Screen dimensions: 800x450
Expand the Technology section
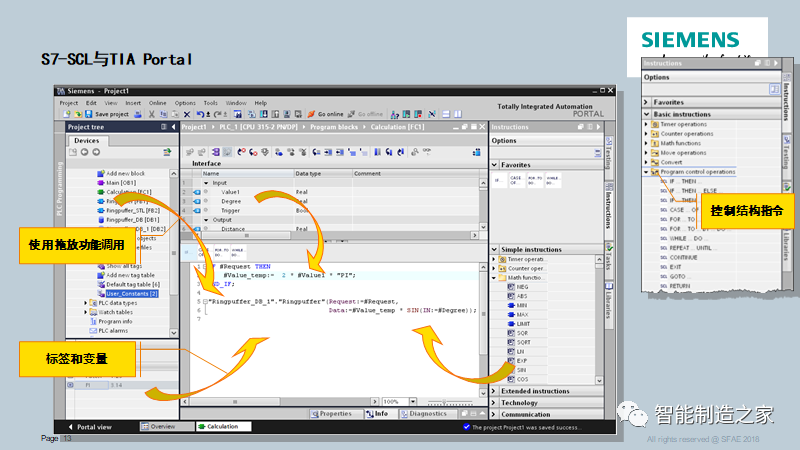click(494, 403)
